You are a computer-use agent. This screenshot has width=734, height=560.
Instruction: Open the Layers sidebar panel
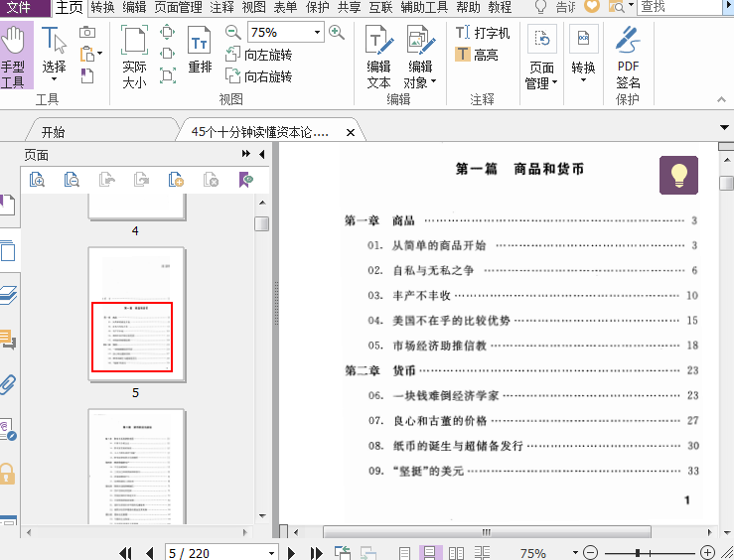(8, 295)
